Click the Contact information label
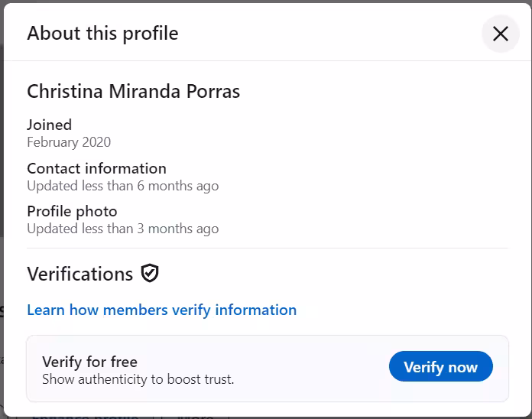 96,168
